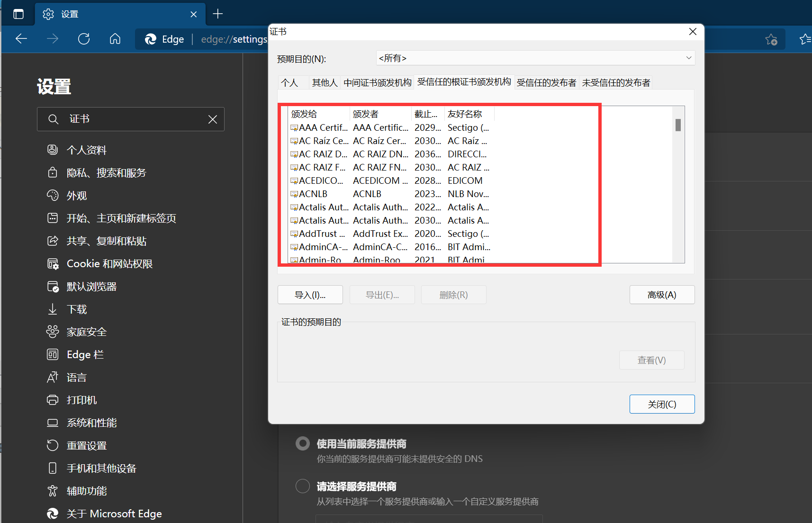This screenshot has height=523, width=812.
Task: Click the 关闭(C) button
Action: point(662,404)
